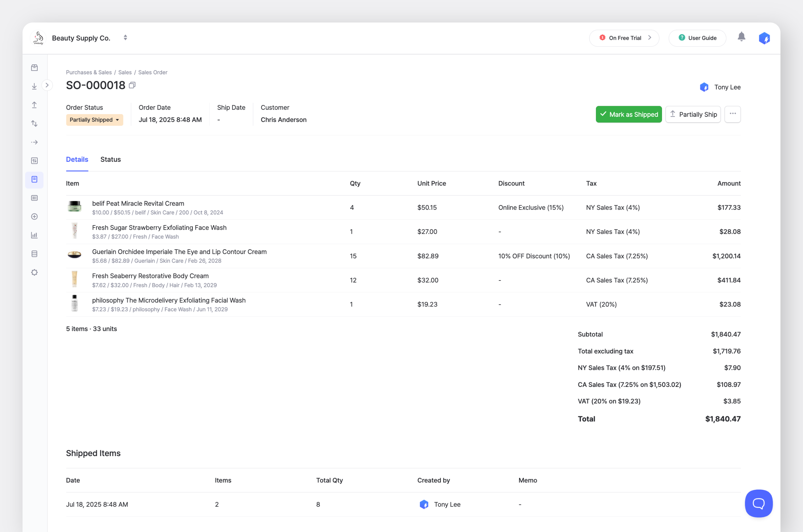Open the settings gear in sidebar
The height and width of the screenshot is (532, 803).
point(34,272)
